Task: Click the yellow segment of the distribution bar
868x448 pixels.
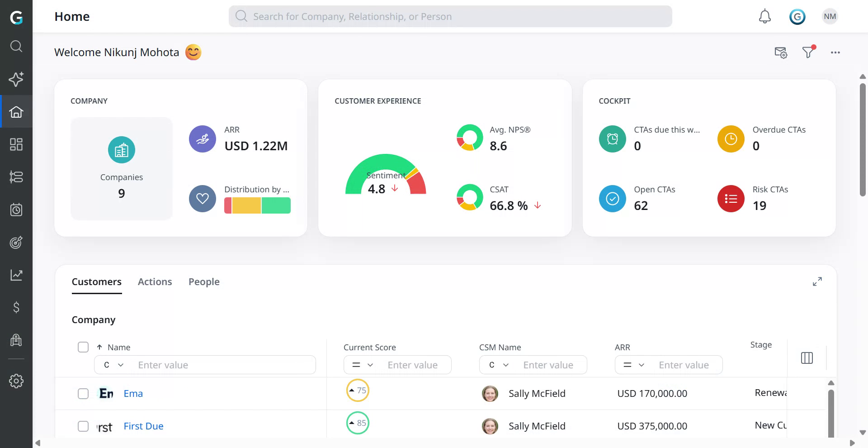Action: tap(246, 205)
